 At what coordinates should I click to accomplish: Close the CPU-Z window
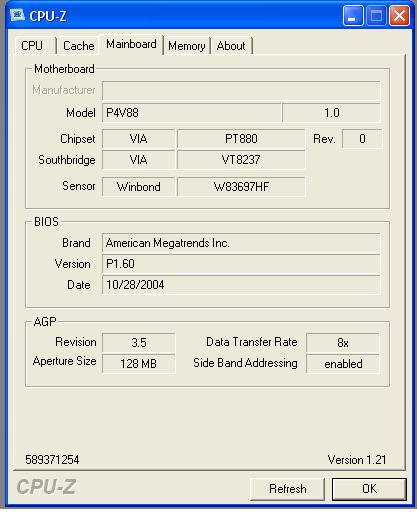(399, 15)
